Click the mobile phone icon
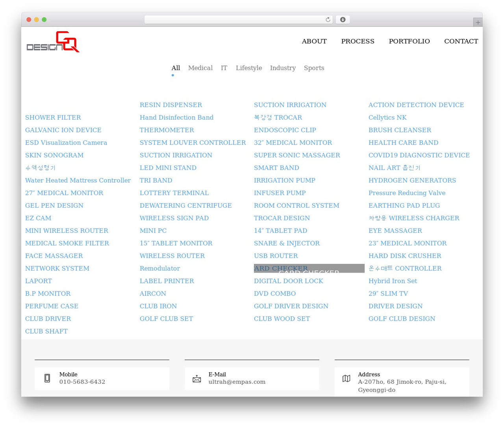Screen dimensions: 504x427 [47, 378]
